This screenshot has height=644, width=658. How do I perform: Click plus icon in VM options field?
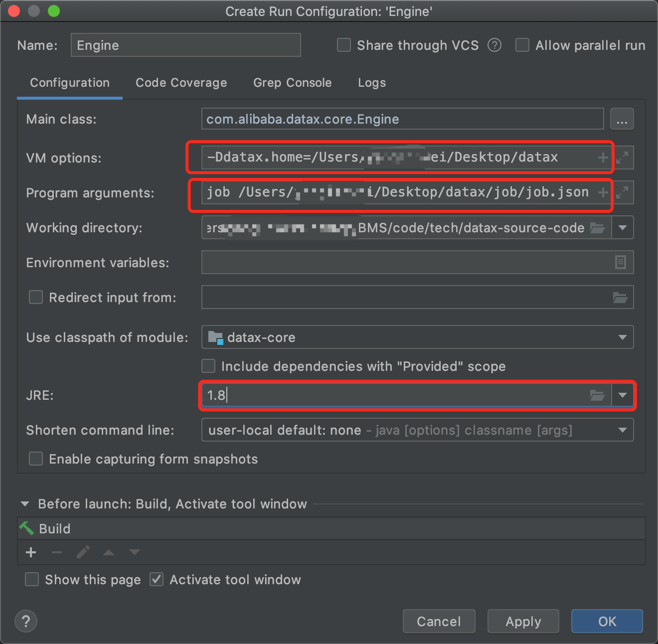coord(603,158)
